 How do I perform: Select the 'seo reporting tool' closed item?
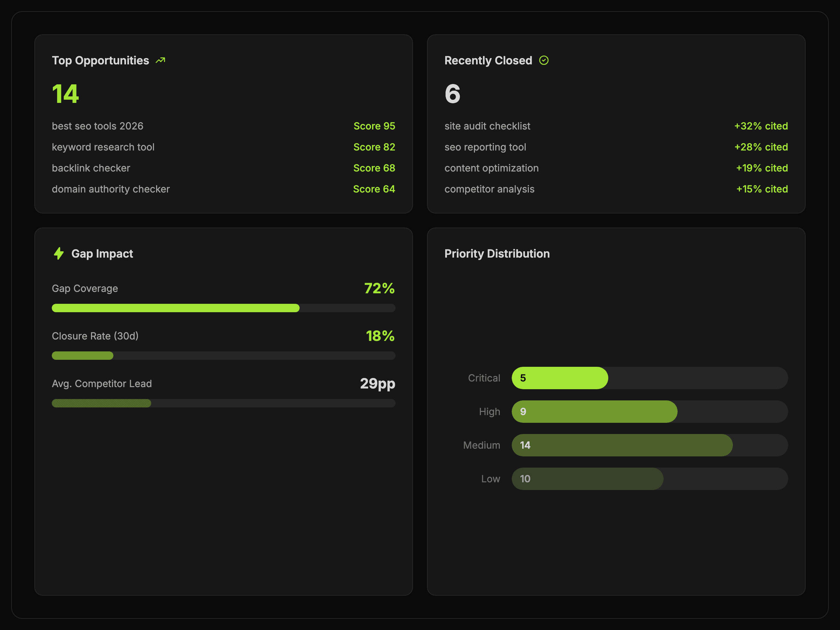click(x=485, y=147)
